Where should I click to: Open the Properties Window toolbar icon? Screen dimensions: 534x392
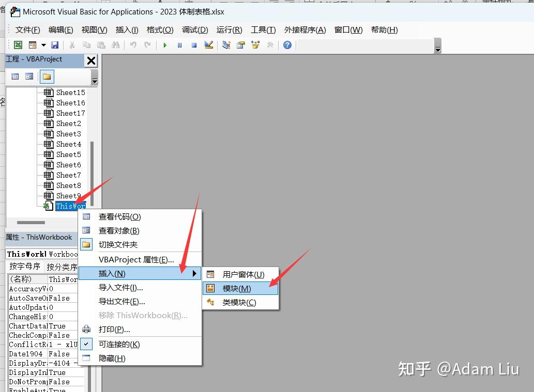coord(241,45)
